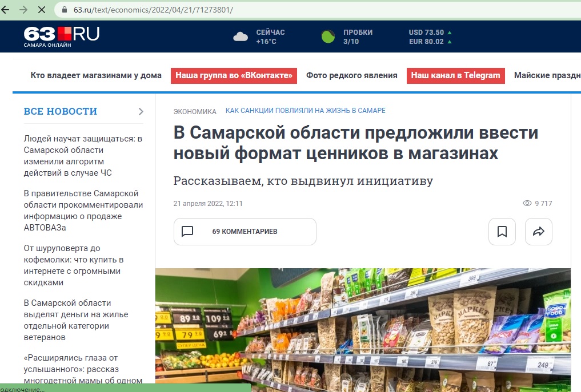Open the 69 комментариев button
This screenshot has height=392, width=581.
click(245, 232)
